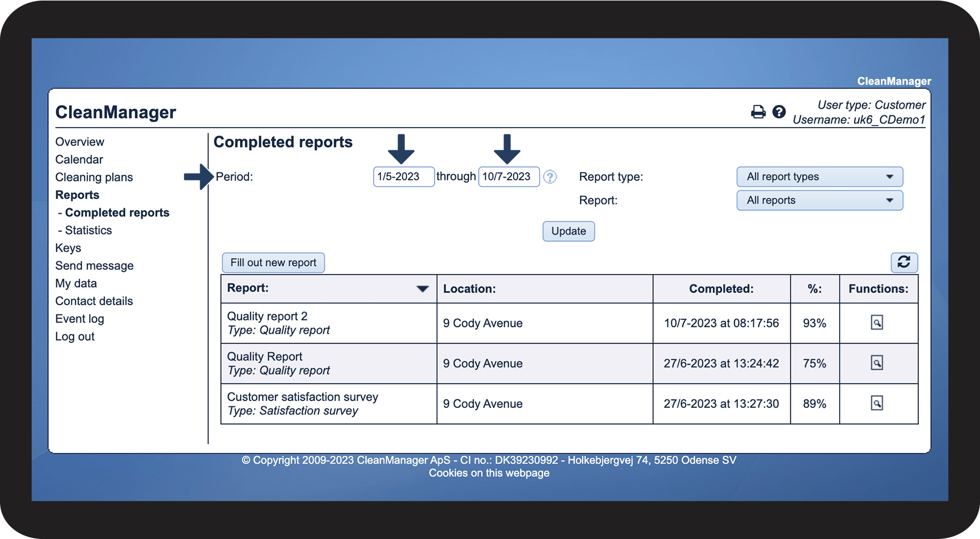Open the help question mark icon in header
This screenshot has width=980, height=539.
pyautogui.click(x=779, y=112)
